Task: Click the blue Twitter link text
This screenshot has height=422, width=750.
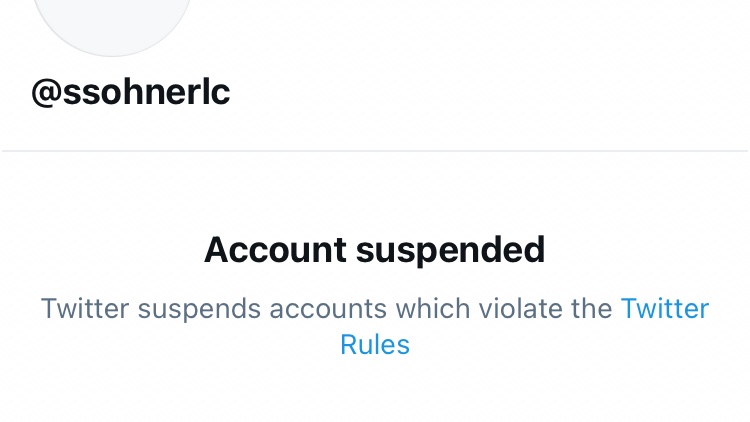Action: pos(664,309)
